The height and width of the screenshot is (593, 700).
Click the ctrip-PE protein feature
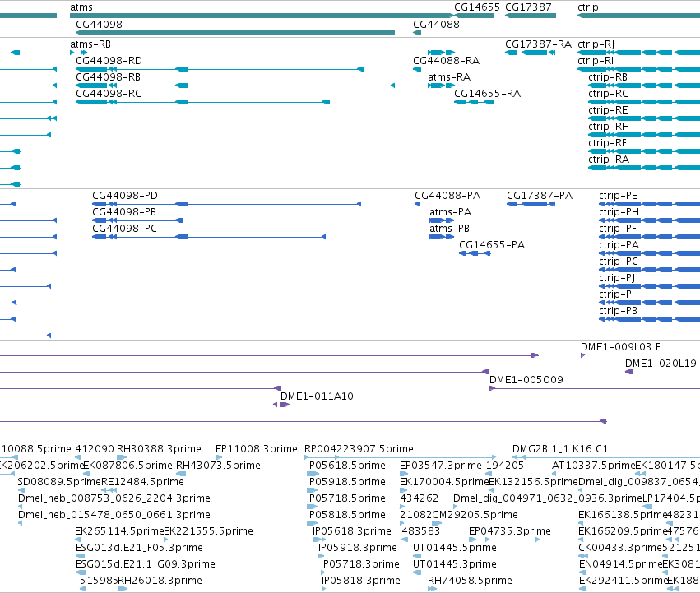650,204
